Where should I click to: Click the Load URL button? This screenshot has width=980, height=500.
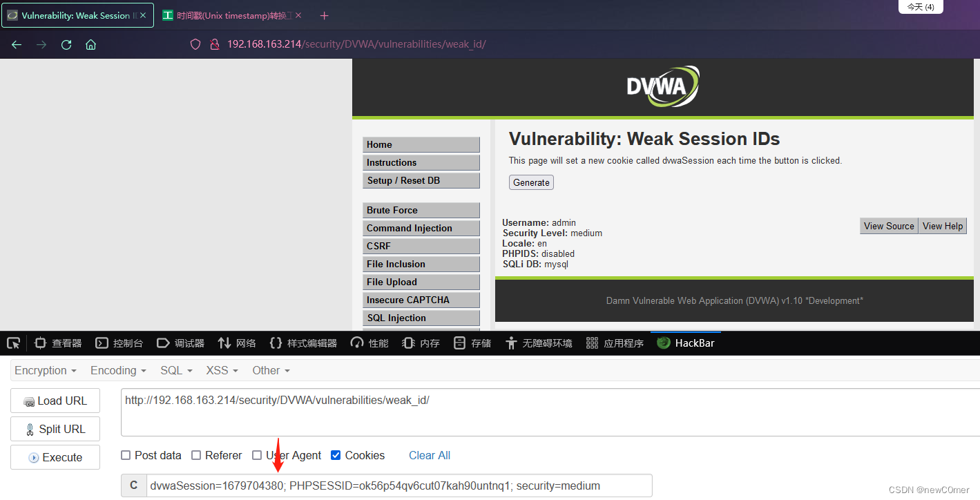tap(55, 401)
